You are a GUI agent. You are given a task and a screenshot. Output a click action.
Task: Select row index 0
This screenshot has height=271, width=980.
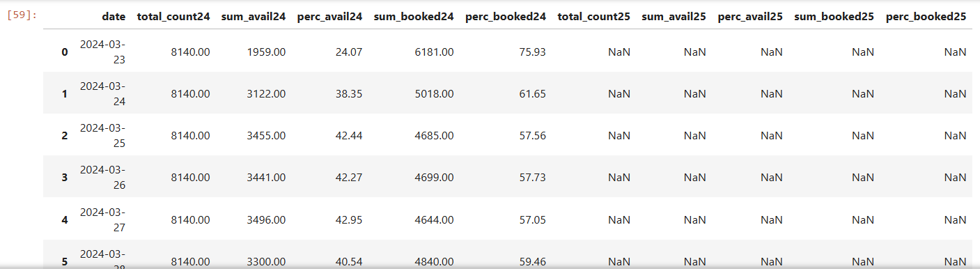pos(65,52)
